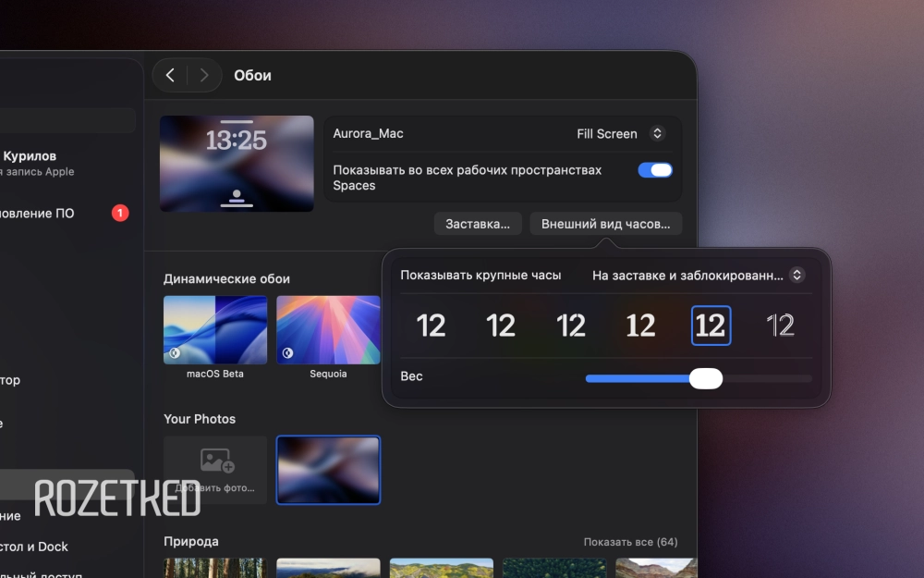Go back with the left chevron button

point(170,76)
